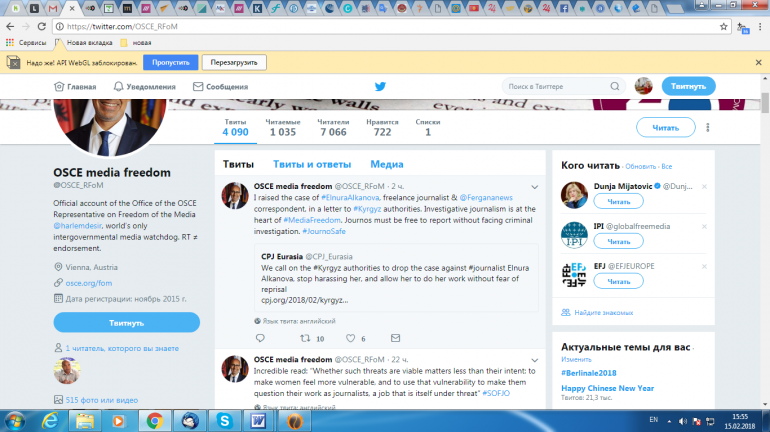Image resolution: width=770 pixels, height=432 pixels.
Task: Dismiss EFJ suggestion
Action: (x=704, y=266)
